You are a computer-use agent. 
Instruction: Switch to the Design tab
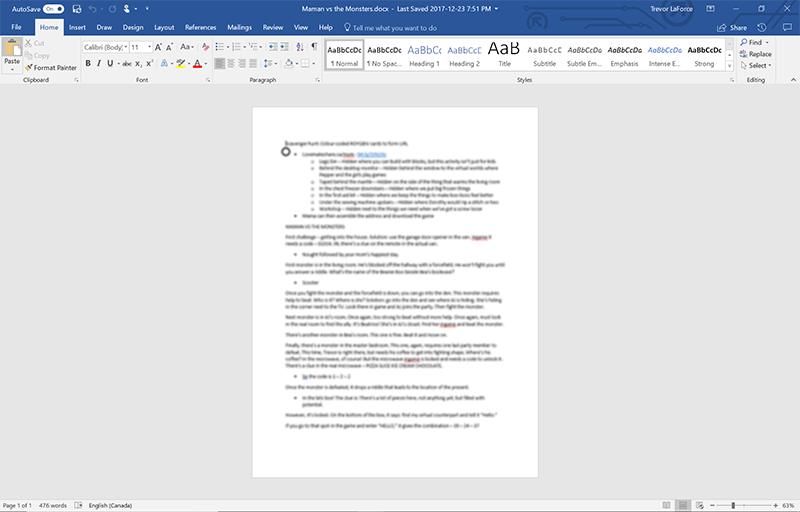click(x=133, y=28)
